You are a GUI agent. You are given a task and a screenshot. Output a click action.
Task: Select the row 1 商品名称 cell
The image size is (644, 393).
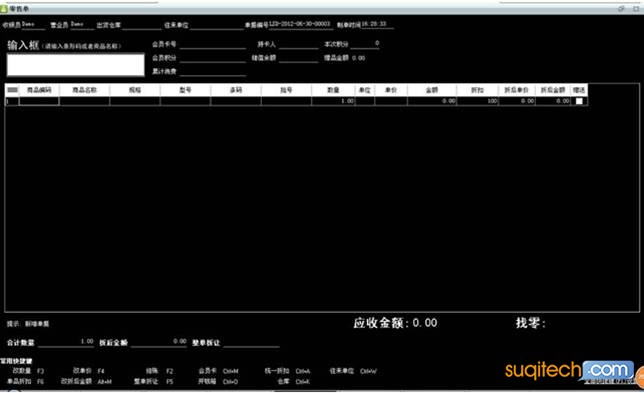(x=85, y=101)
